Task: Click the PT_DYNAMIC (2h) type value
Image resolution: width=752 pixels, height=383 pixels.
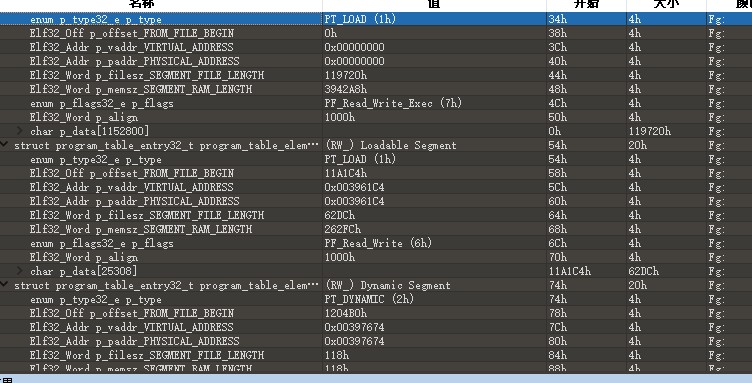Action: [369, 299]
